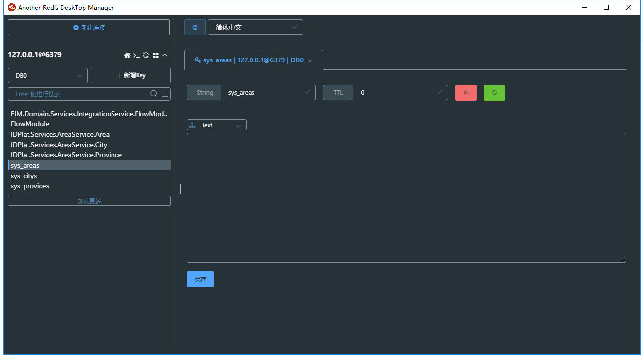Click the 新建连接 button

point(89,28)
